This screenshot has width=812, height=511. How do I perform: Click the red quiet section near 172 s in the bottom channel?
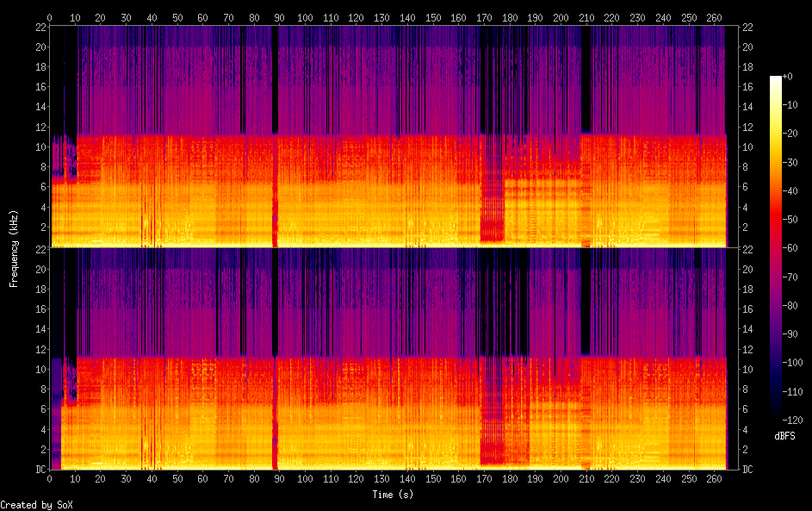[x=491, y=431]
